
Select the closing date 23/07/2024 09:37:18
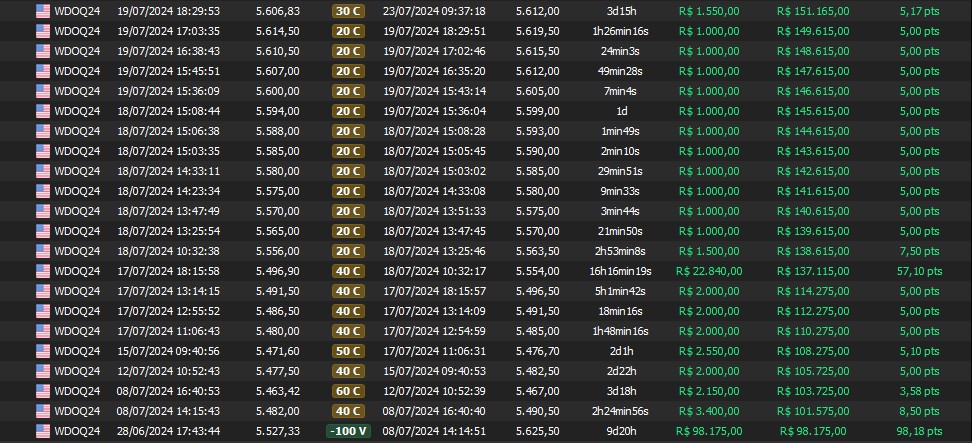point(434,11)
